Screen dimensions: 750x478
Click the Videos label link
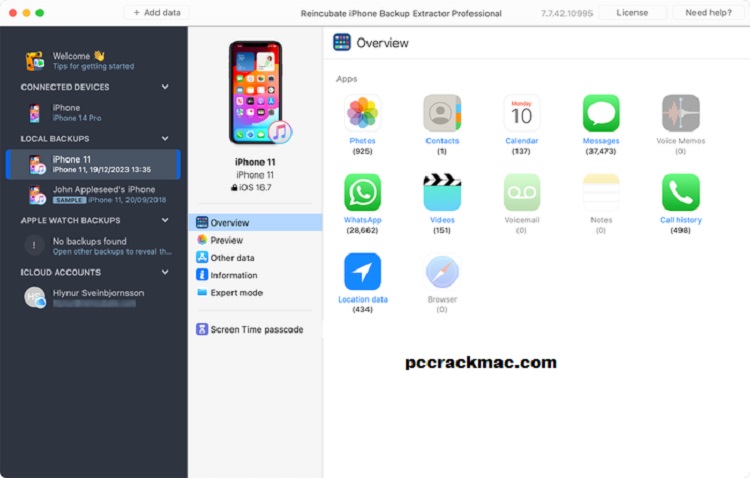pyautogui.click(x=442, y=220)
